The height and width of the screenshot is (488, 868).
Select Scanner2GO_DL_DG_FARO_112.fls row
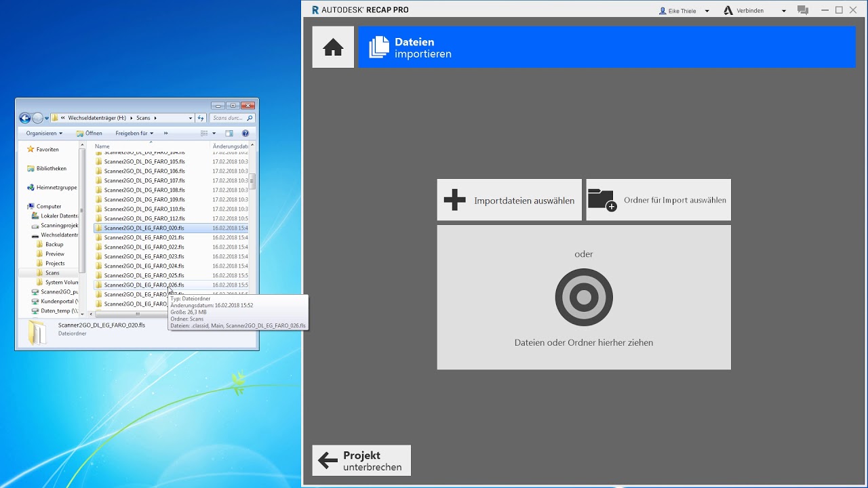(x=172, y=219)
